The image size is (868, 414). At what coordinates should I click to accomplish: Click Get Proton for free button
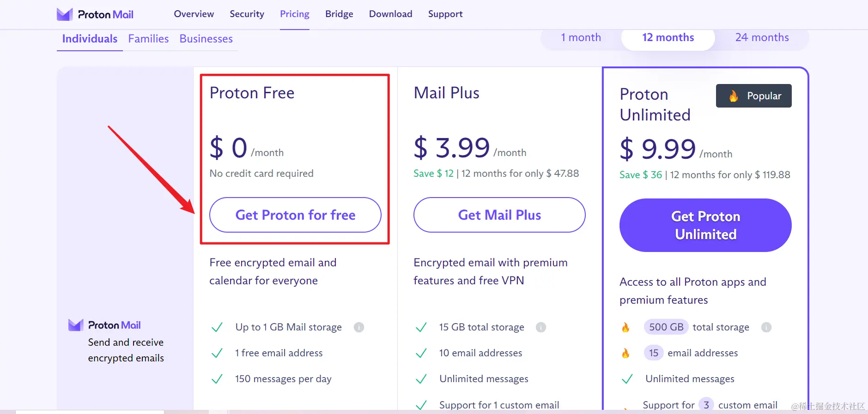(x=295, y=215)
